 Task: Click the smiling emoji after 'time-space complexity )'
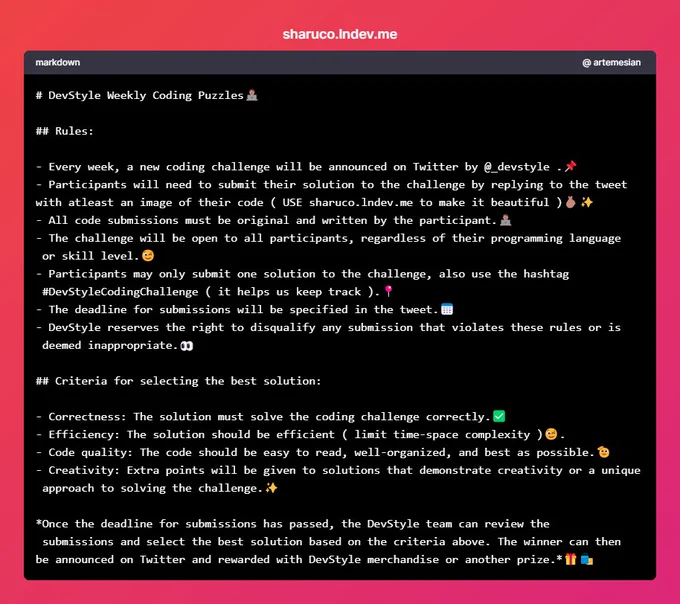click(551, 434)
